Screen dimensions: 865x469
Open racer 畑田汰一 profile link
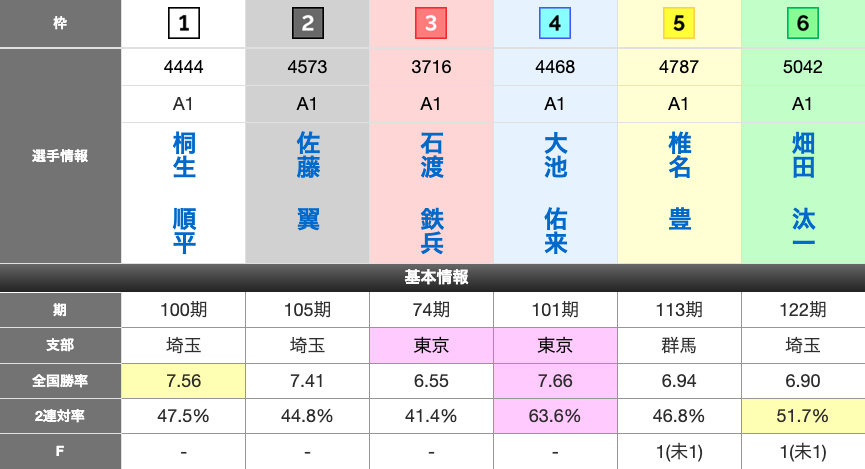coord(804,193)
